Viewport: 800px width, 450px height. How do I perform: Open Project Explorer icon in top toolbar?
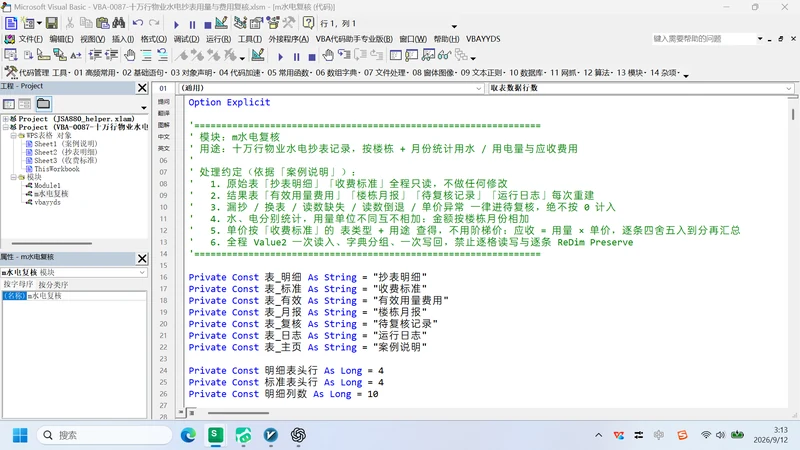240,23
